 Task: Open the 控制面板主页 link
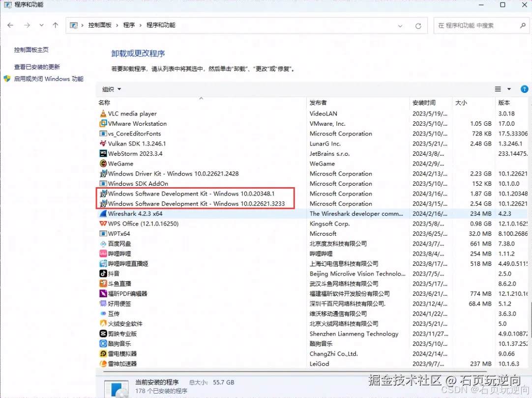[31, 50]
